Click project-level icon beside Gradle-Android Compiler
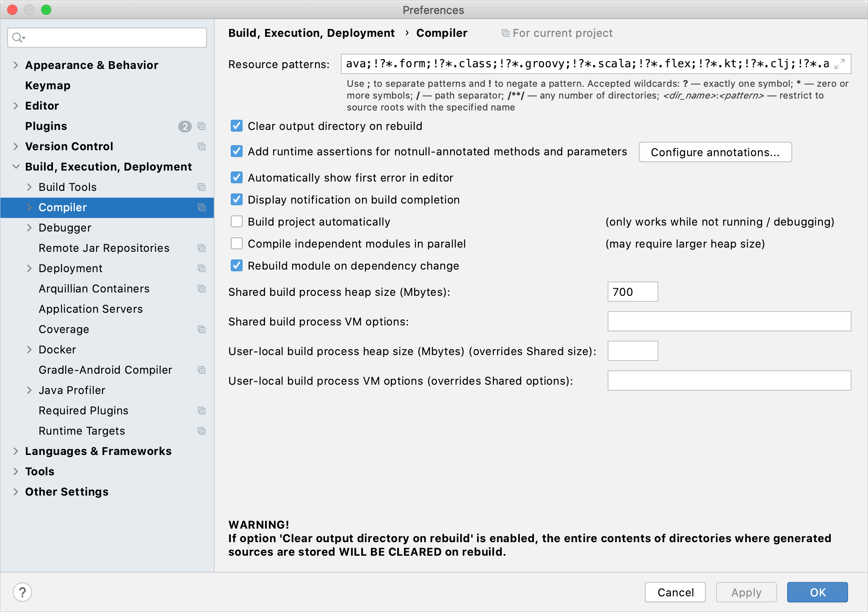The image size is (868, 612). click(202, 370)
